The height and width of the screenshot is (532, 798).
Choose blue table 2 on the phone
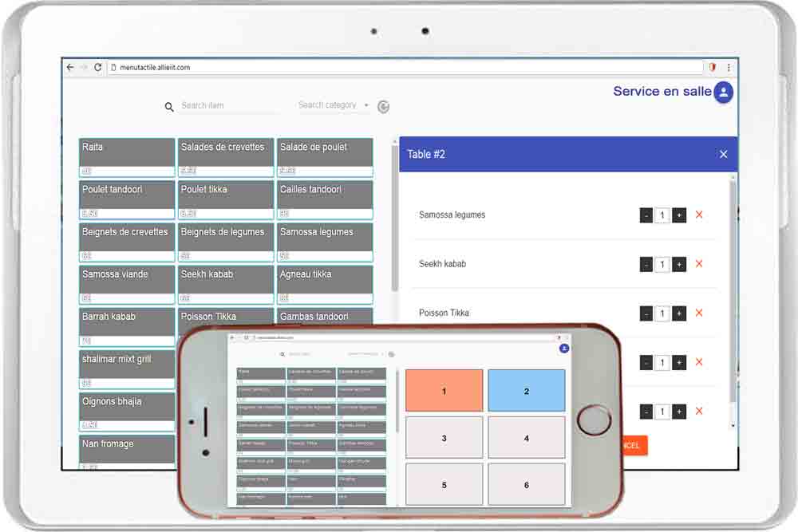(x=527, y=391)
